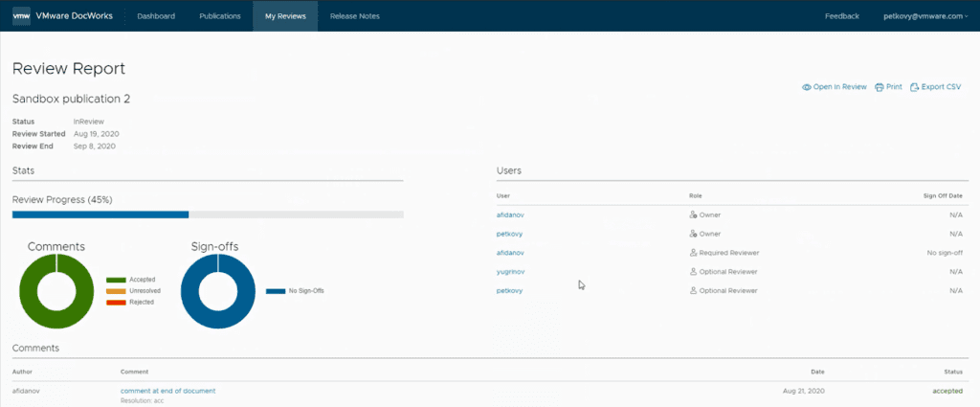Click the Owner role icon in the first petkovy row
The image size is (980, 407).
click(x=693, y=234)
